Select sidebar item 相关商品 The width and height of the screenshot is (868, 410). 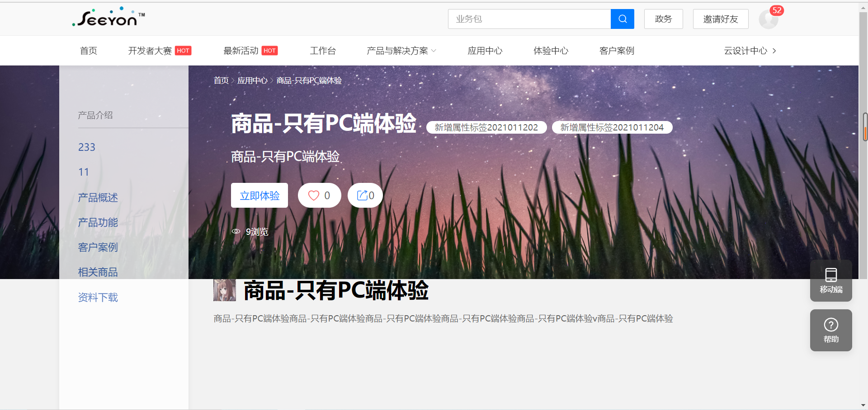point(98,272)
